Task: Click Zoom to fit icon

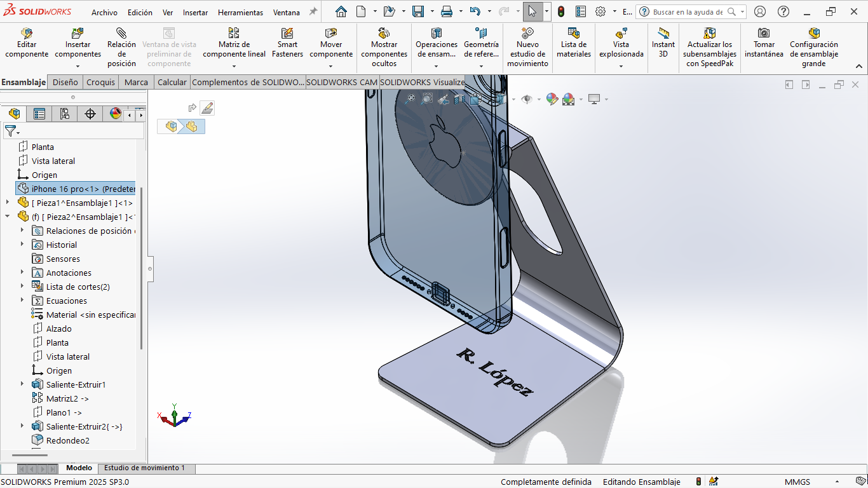Action: (410, 98)
